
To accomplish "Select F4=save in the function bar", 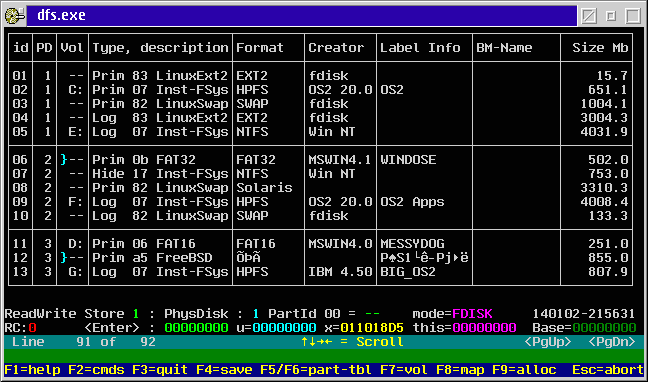I will pyautogui.click(x=224, y=370).
